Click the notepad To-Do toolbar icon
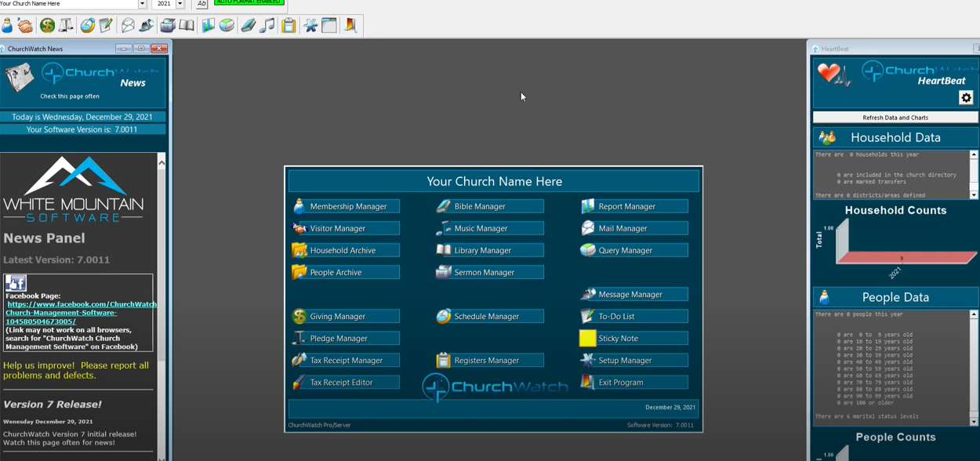This screenshot has width=980, height=461. 106,26
